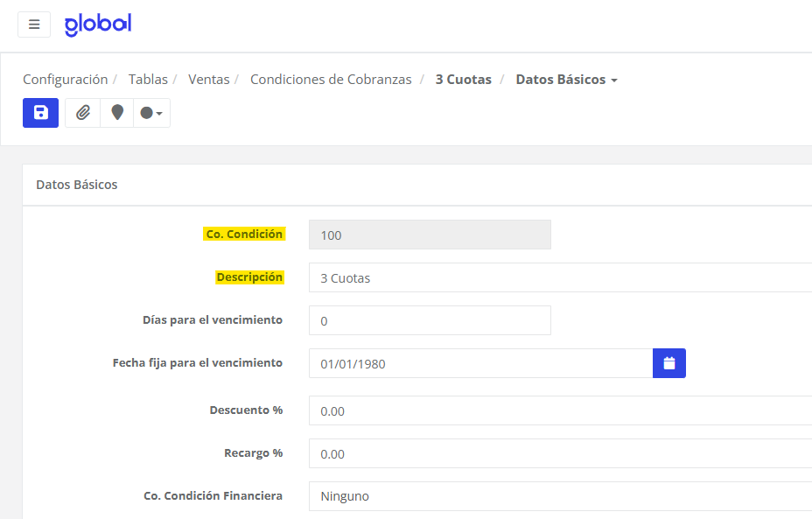
Task: Go to Ventas breadcrumb
Action: pyautogui.click(x=209, y=80)
